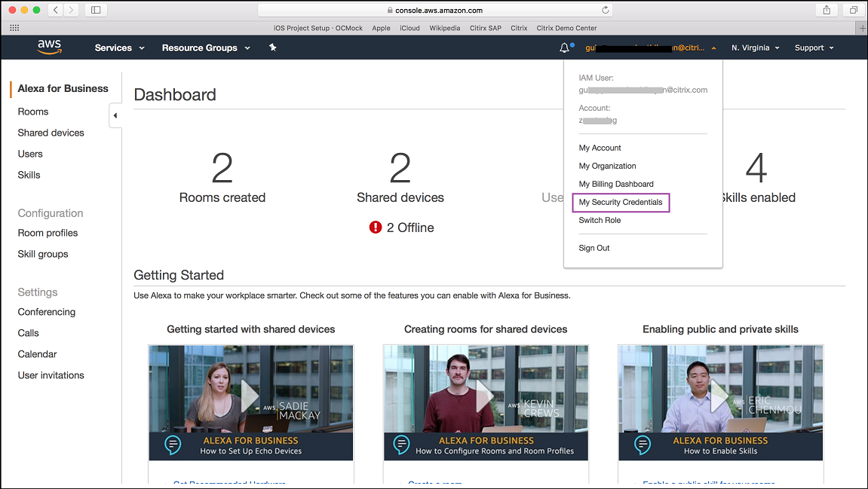The image size is (868, 489).
Task: Click Safari's sidebar toggle icon
Action: click(x=95, y=10)
